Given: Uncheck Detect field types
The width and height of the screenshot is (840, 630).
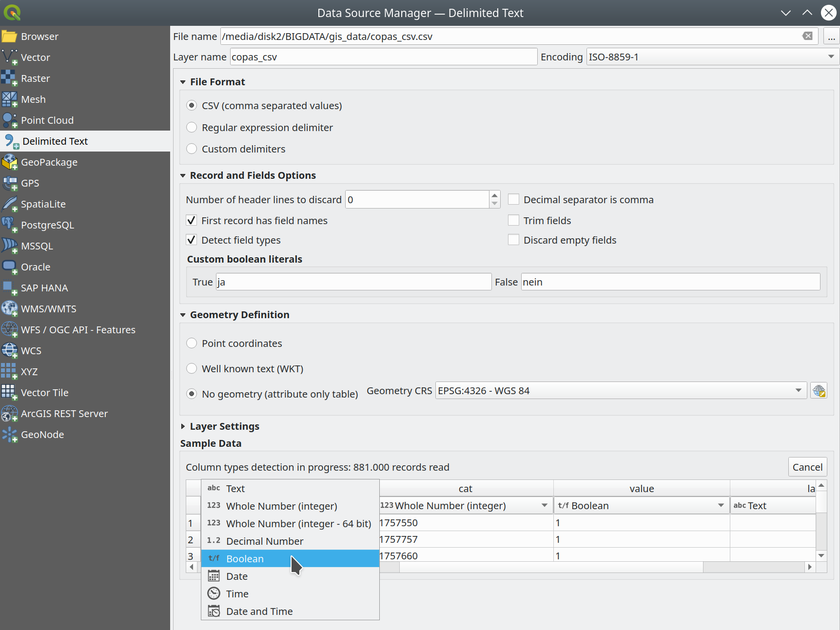Looking at the screenshot, I should pyautogui.click(x=192, y=240).
